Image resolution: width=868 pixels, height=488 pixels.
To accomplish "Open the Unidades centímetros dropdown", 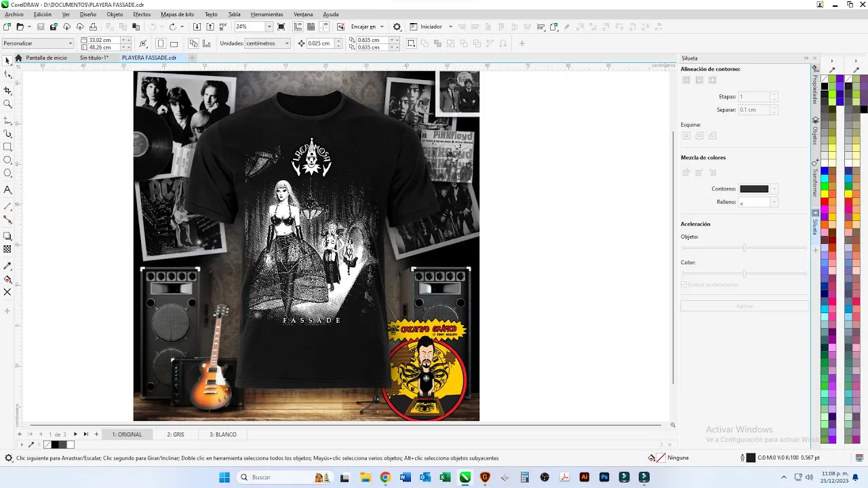I will coord(287,43).
